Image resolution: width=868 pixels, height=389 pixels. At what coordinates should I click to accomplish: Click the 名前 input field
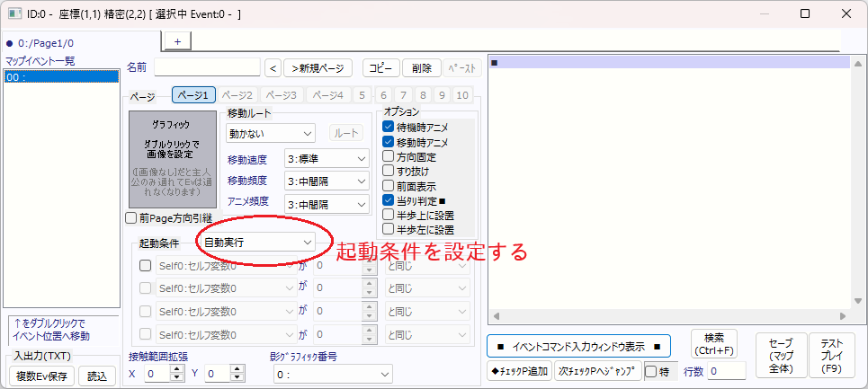click(x=207, y=67)
